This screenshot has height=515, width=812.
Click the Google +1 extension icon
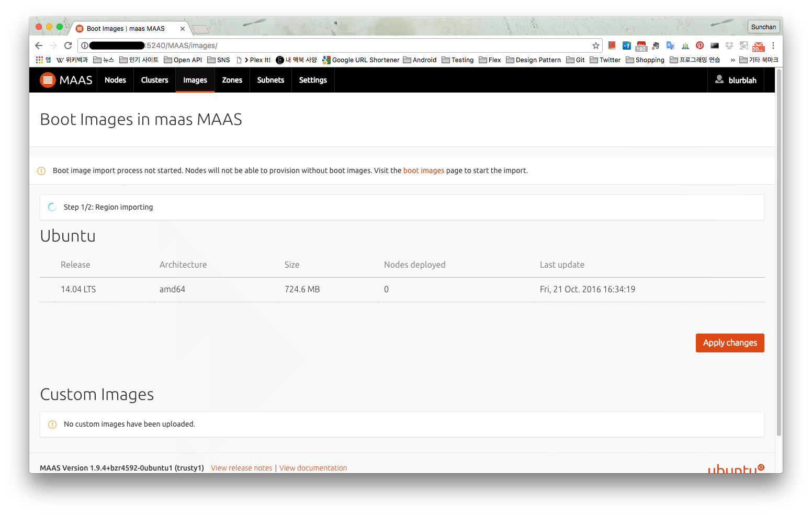626,45
